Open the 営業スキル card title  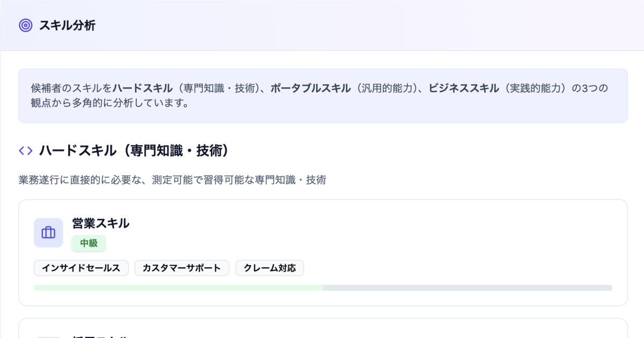tap(99, 224)
